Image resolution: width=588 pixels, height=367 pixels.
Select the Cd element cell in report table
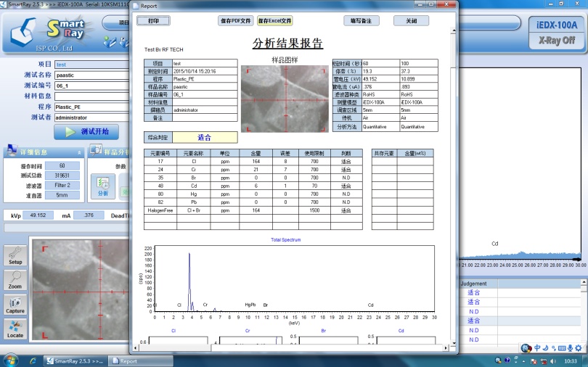pos(194,186)
